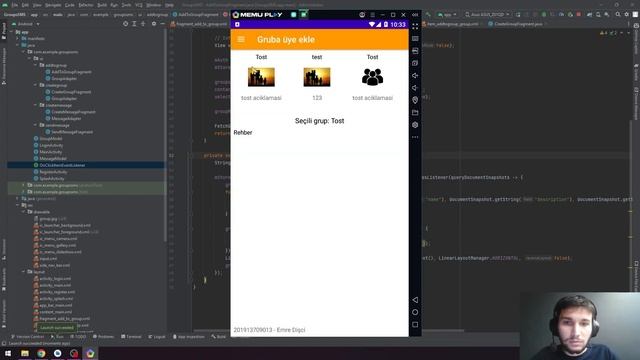Show more MEmu sidebar tools
This screenshot has width=640, height=360.
click(x=415, y=137)
